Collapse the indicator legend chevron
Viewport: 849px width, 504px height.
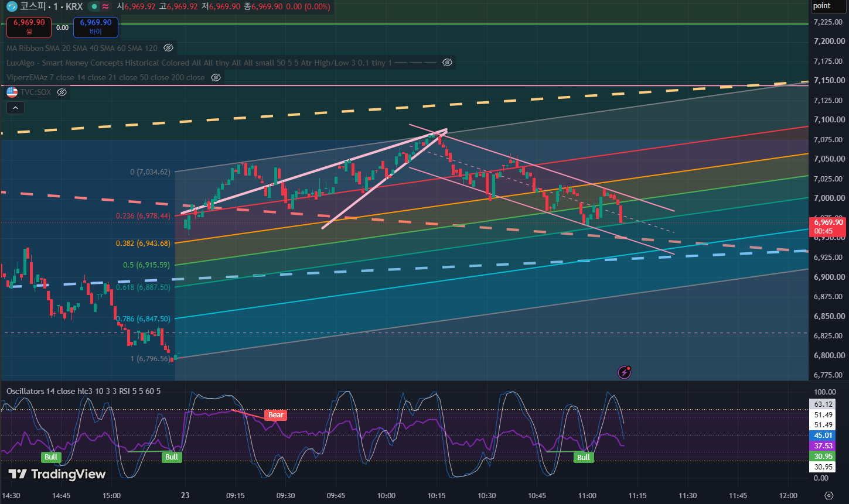(x=15, y=108)
